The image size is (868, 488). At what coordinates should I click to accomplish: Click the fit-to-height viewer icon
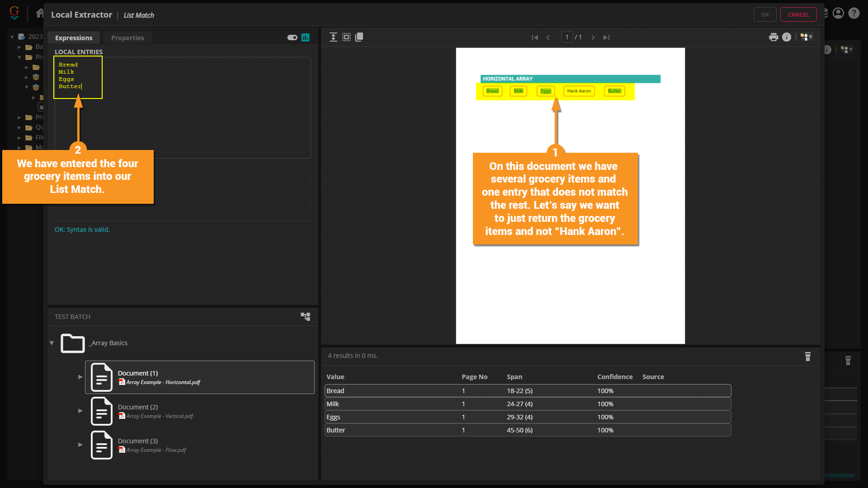coord(333,37)
